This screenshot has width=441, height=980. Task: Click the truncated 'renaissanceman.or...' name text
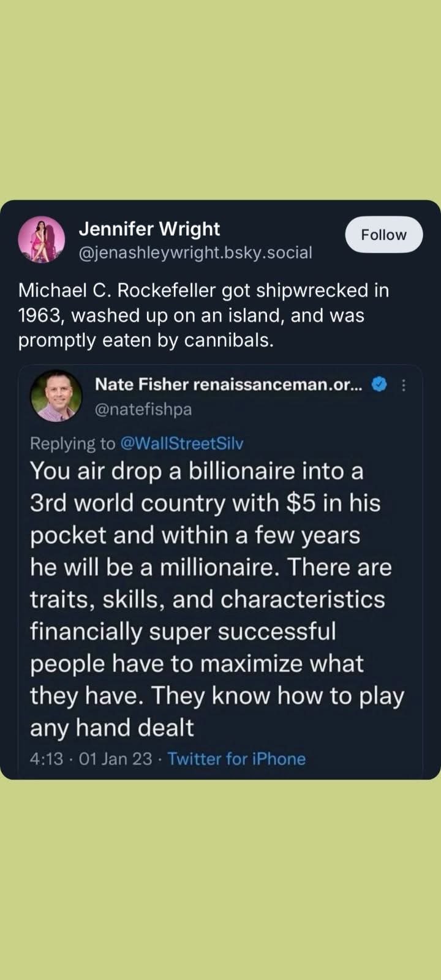277,385
